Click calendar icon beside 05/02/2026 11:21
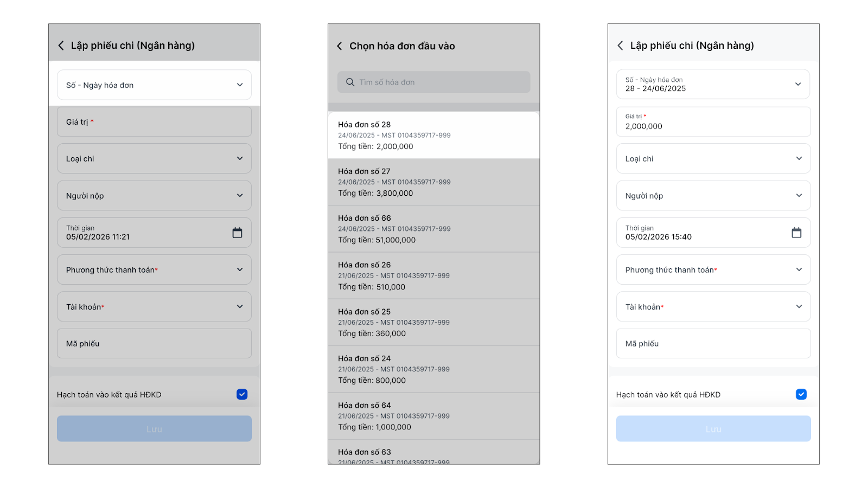 pyautogui.click(x=237, y=233)
